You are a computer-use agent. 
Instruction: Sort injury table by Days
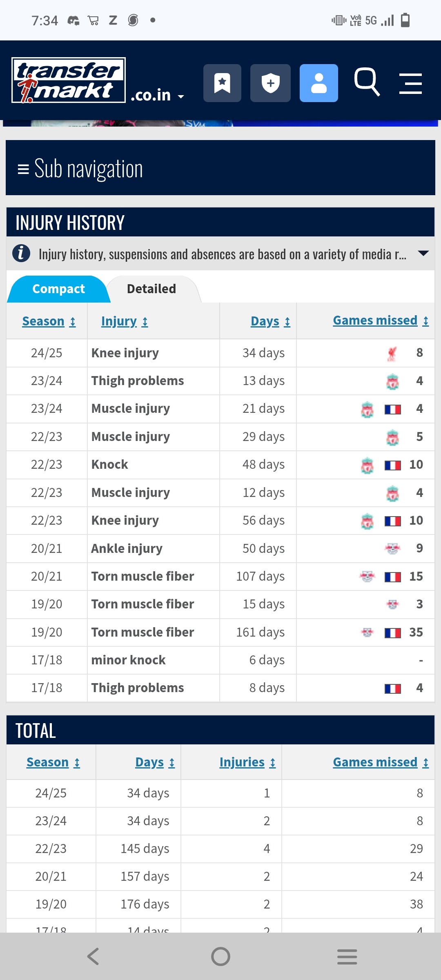[x=270, y=321]
